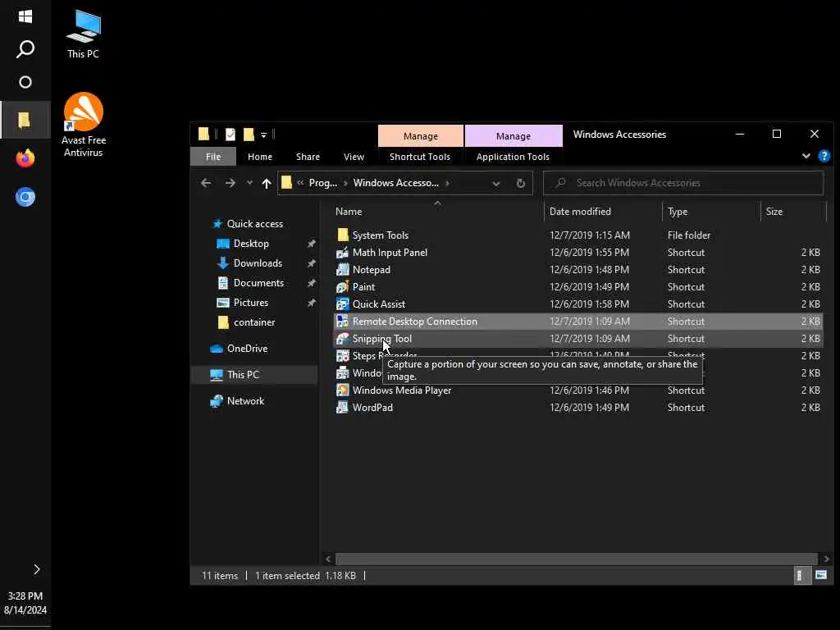Select the Quick Assist shortcut icon
This screenshot has width=840, height=630.
342,304
